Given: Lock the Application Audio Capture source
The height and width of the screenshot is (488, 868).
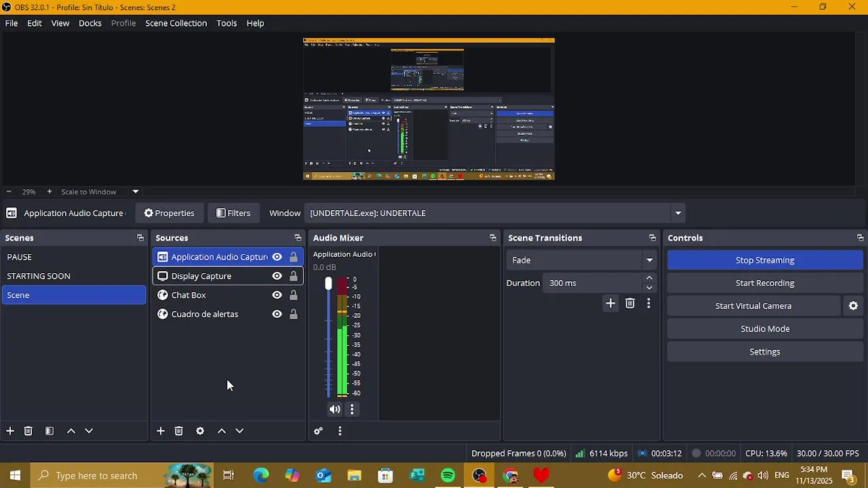Looking at the screenshot, I should [294, 257].
